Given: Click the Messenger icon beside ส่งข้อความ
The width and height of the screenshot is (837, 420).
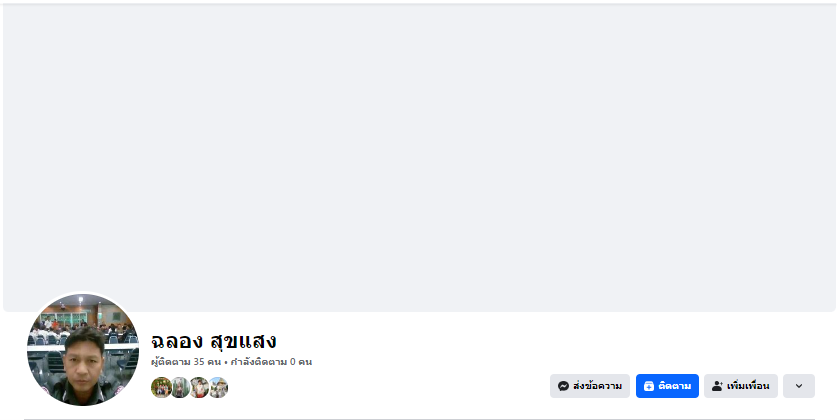Looking at the screenshot, I should tap(563, 386).
